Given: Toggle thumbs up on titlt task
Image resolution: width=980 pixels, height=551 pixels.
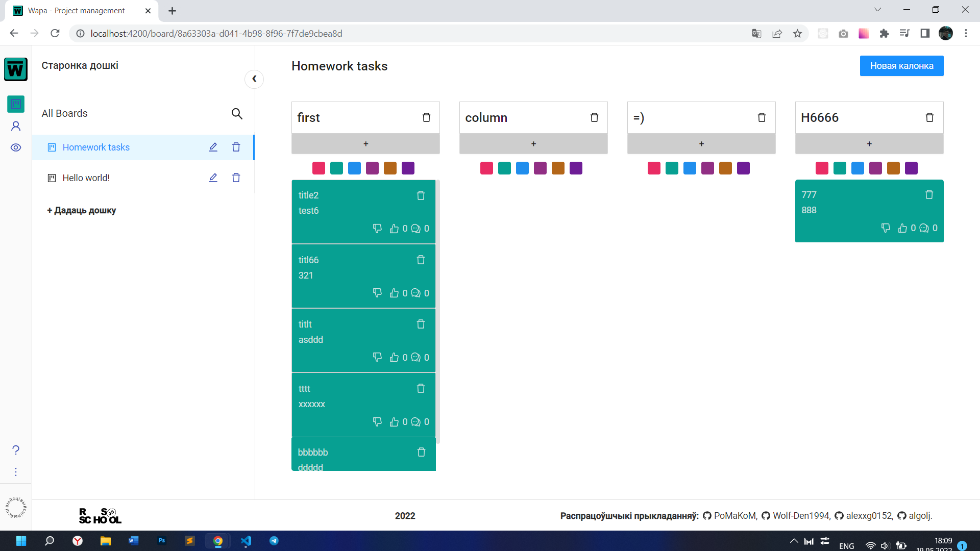Looking at the screenshot, I should tap(394, 357).
